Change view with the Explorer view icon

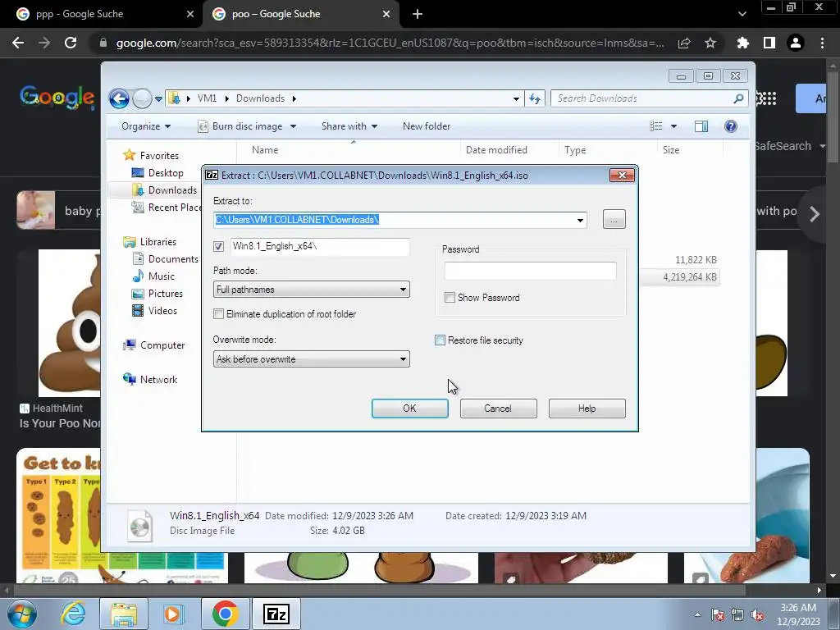[x=656, y=126]
